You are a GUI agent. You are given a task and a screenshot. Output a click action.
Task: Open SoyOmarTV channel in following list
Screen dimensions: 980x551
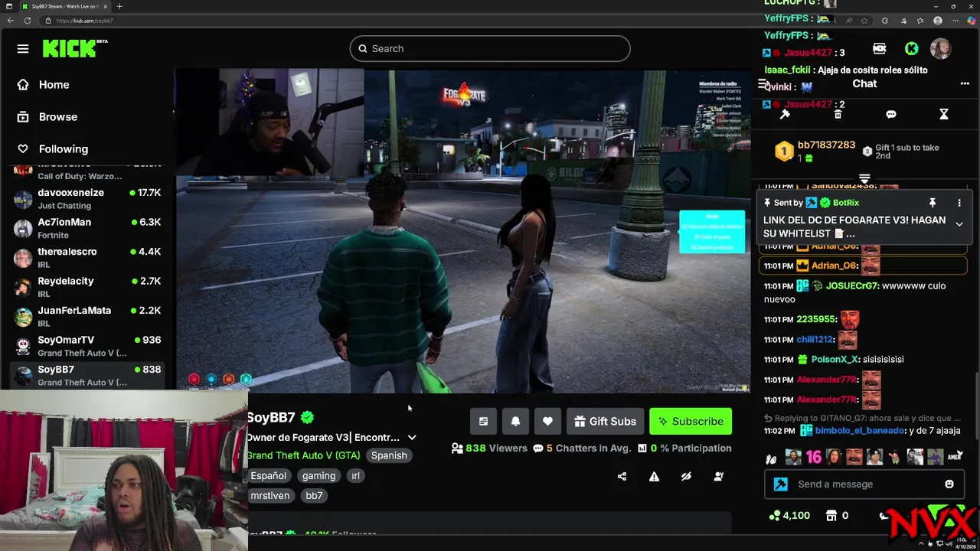tap(88, 346)
